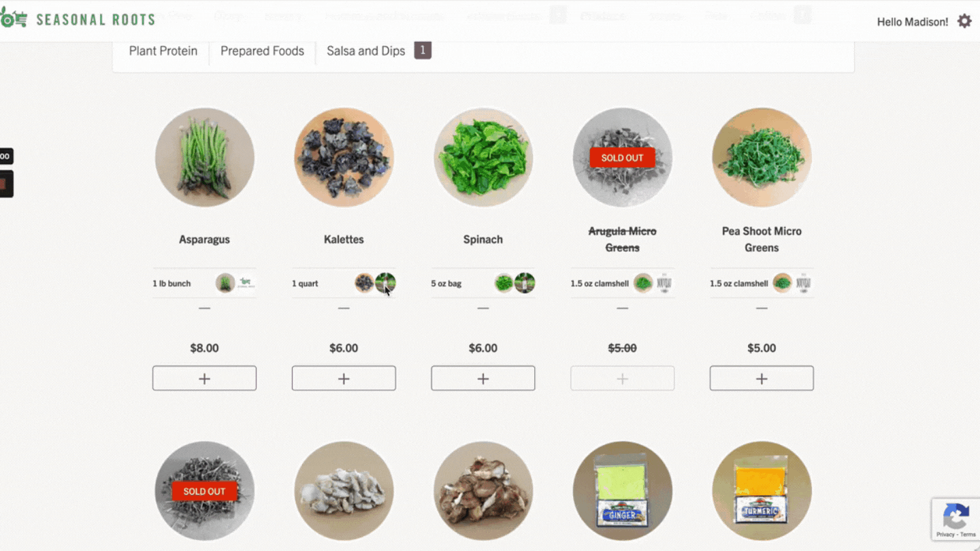Add Kalettes with the plus button
980x551 pixels.
pos(344,378)
